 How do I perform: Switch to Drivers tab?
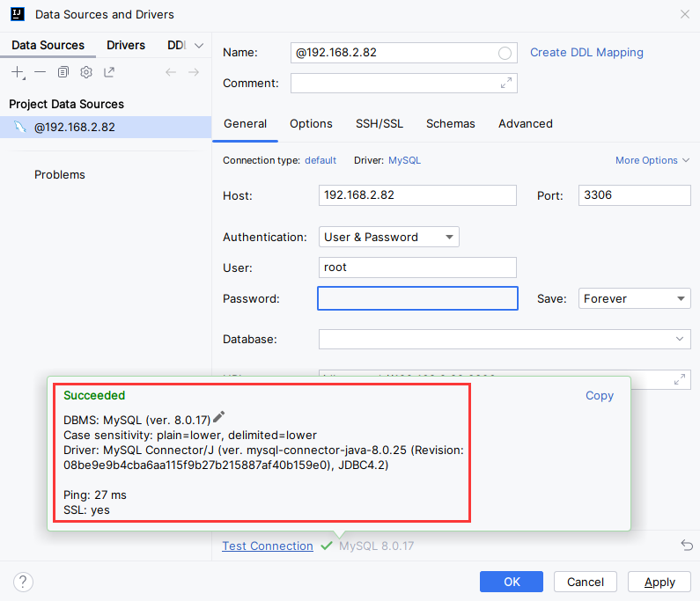coord(126,45)
